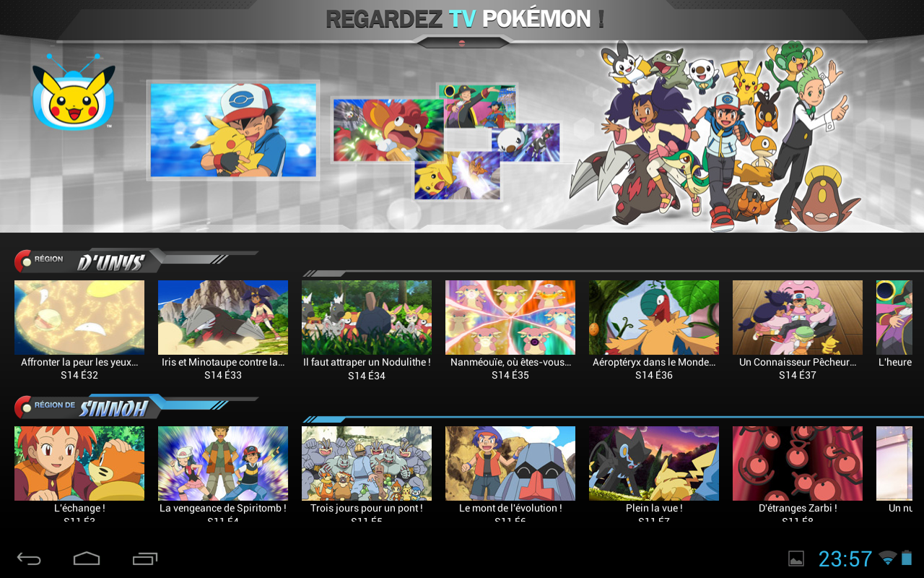
Task: Tap the Pokéball icon beside Région d'Unys
Action: pyautogui.click(x=23, y=262)
